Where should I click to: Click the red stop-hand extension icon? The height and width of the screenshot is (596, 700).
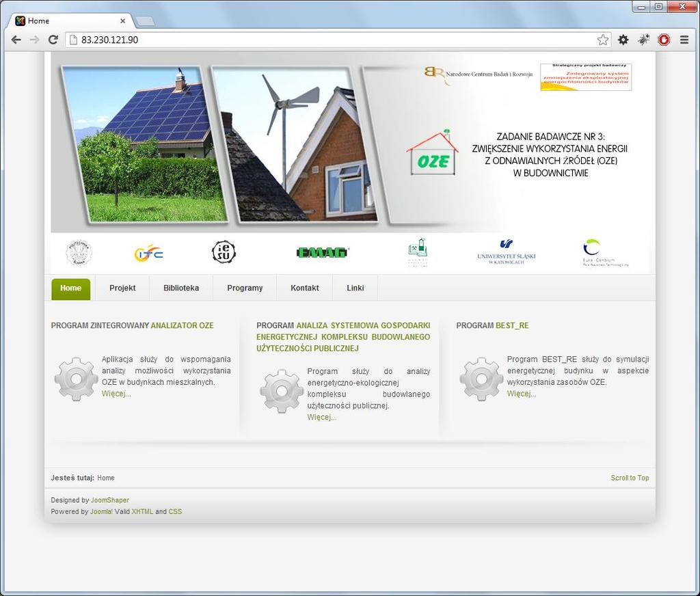(664, 40)
